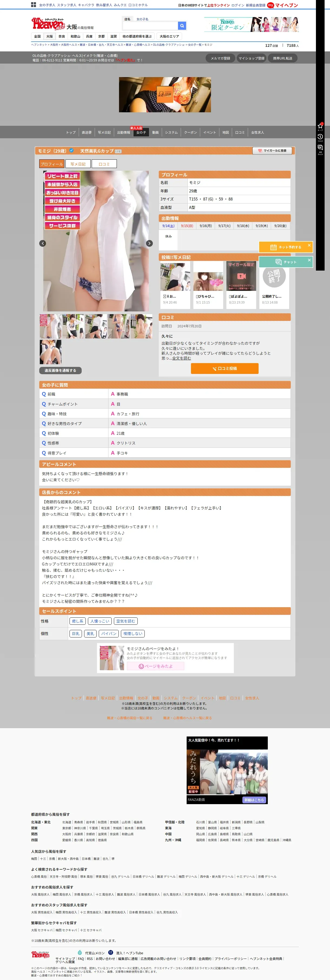Click the search magnifier button
This screenshot has height=980, width=330.
point(182,25)
